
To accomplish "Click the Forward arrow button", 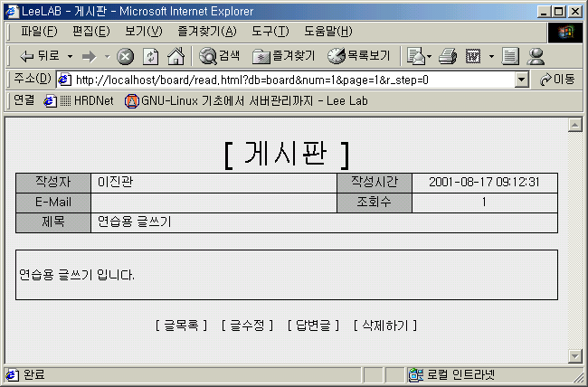I will tap(89, 56).
